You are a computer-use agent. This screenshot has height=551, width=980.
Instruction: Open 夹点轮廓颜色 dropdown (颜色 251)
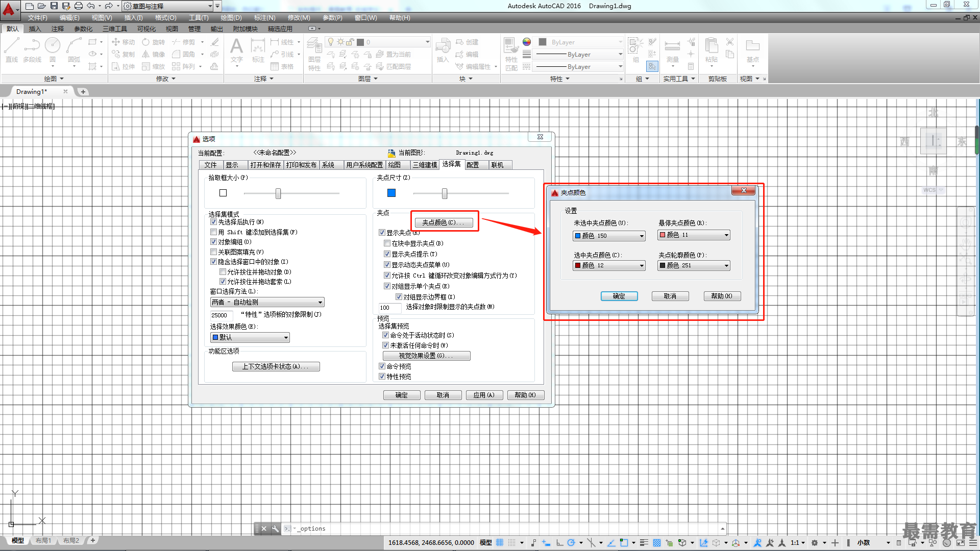point(694,265)
